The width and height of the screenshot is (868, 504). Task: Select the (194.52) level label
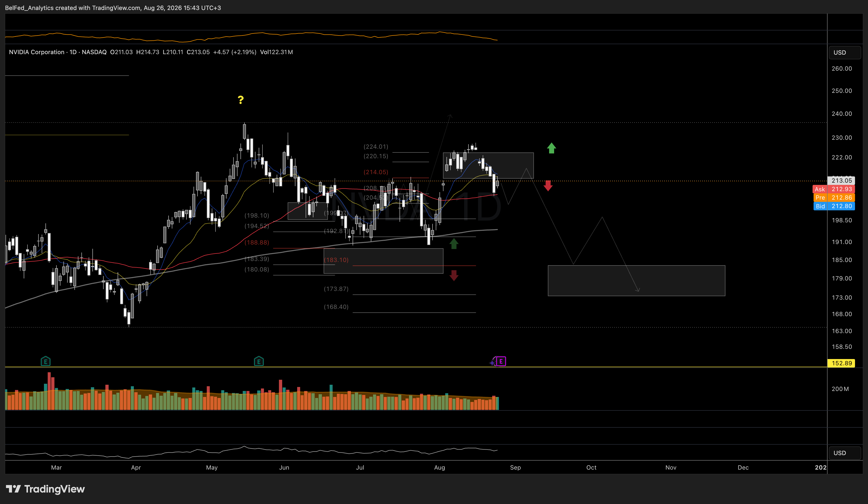click(257, 226)
